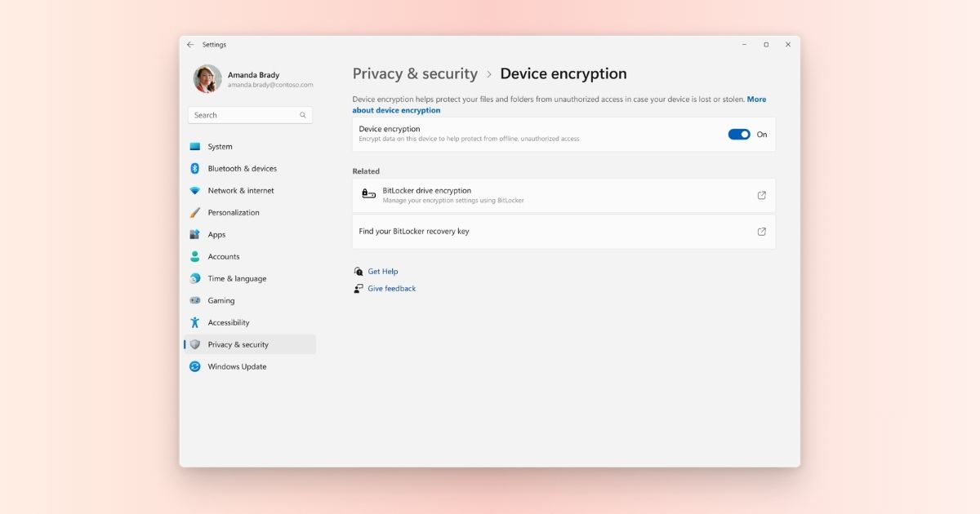This screenshot has width=980, height=514.
Task: Open Bluetooth & devices settings
Action: 250,169
